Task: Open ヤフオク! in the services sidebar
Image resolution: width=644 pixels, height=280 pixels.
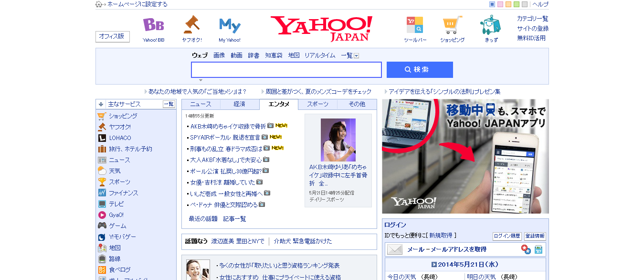Action: coord(119,127)
